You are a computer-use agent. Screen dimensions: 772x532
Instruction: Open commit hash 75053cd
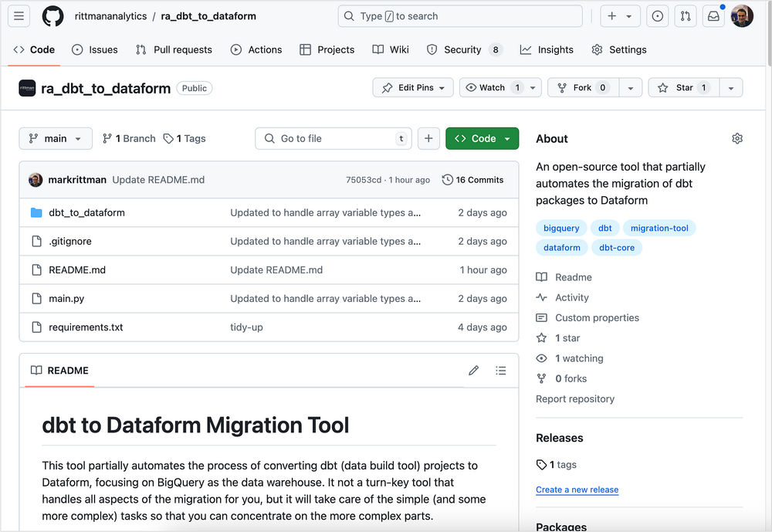click(x=364, y=180)
